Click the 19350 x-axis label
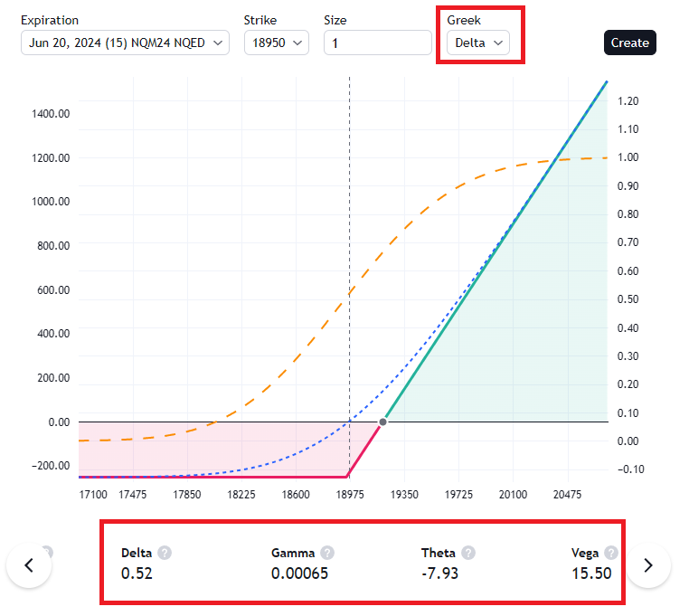The height and width of the screenshot is (616, 689). (404, 495)
